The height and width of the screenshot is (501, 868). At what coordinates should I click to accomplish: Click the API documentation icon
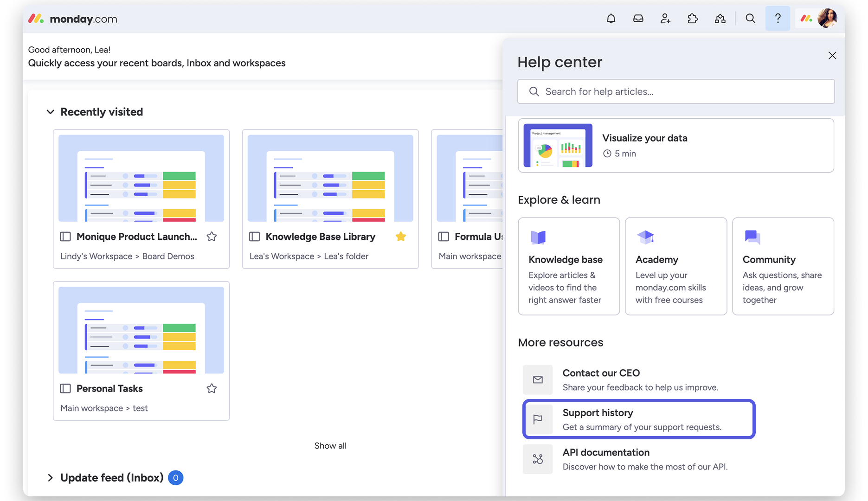538,459
